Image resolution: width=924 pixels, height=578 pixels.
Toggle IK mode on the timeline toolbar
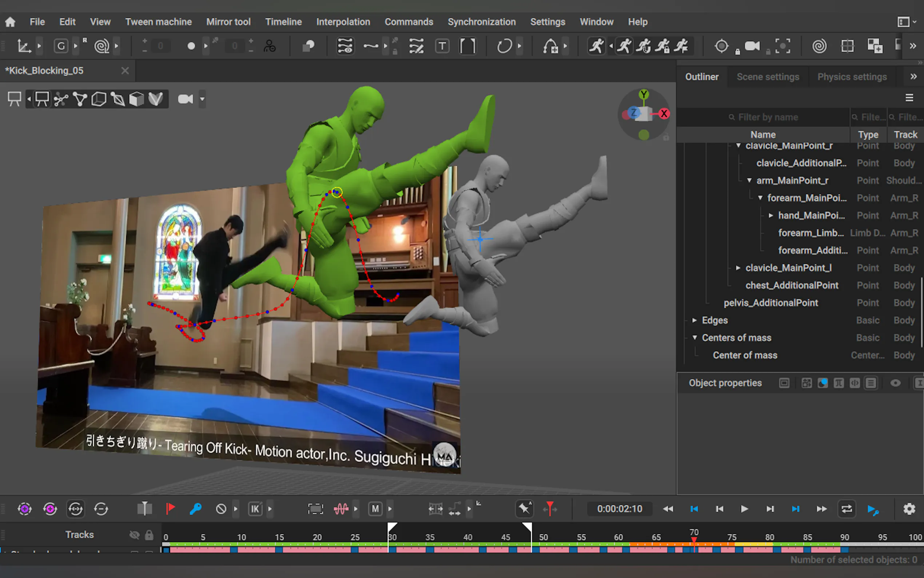(255, 509)
